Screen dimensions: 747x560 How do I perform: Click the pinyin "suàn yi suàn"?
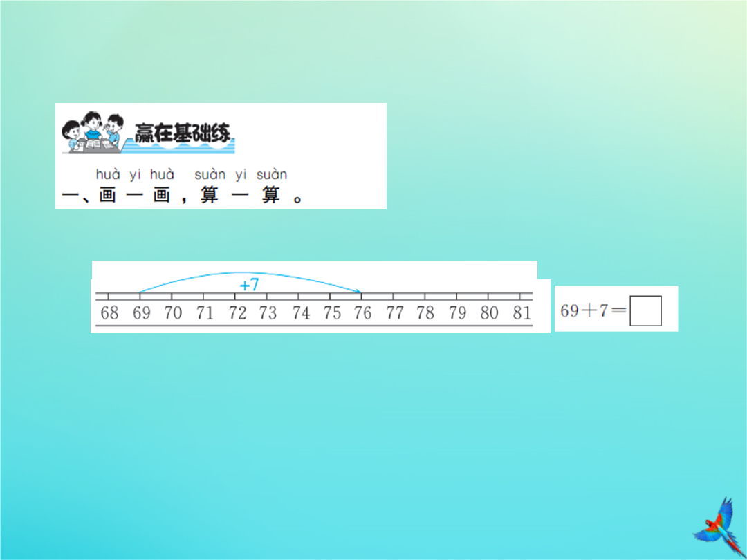241,175
